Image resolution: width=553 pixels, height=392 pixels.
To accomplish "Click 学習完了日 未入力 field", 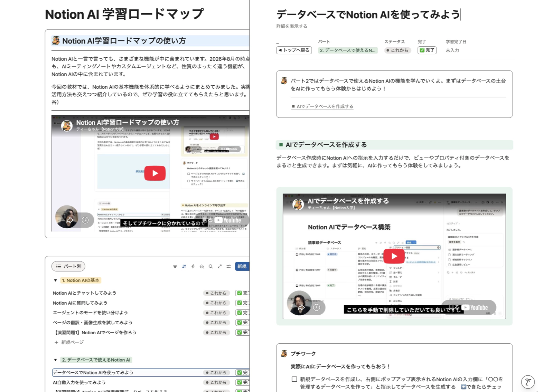I will 452,50.
